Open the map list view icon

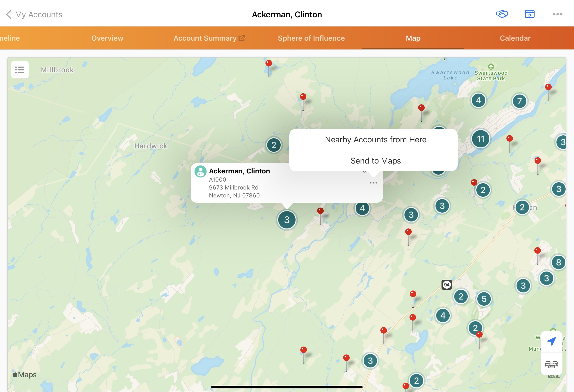(20, 70)
